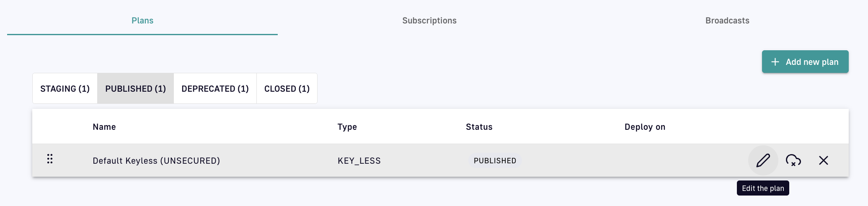Click the Add new plan button text
Image resolution: width=868 pixels, height=206 pixels.
click(812, 62)
